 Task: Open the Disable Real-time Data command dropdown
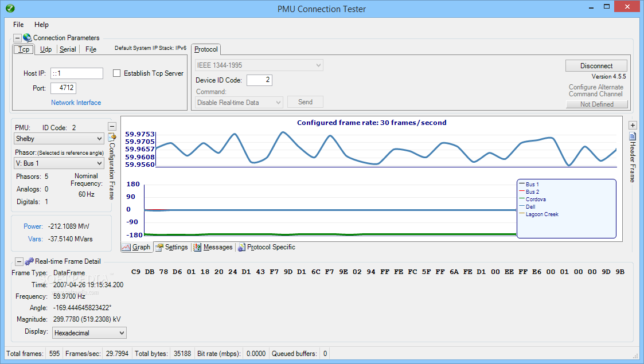point(239,103)
